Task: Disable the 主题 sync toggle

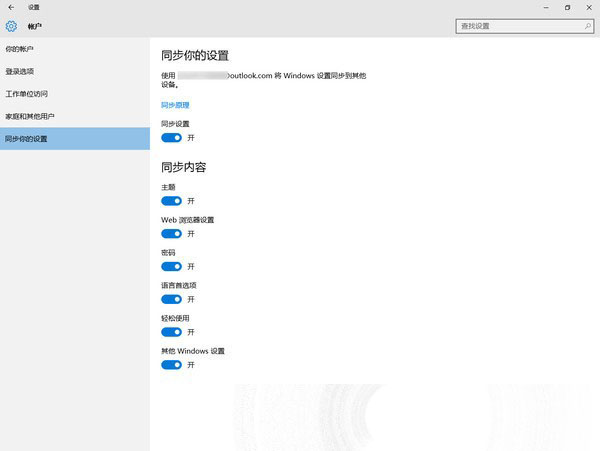Action: pos(171,201)
